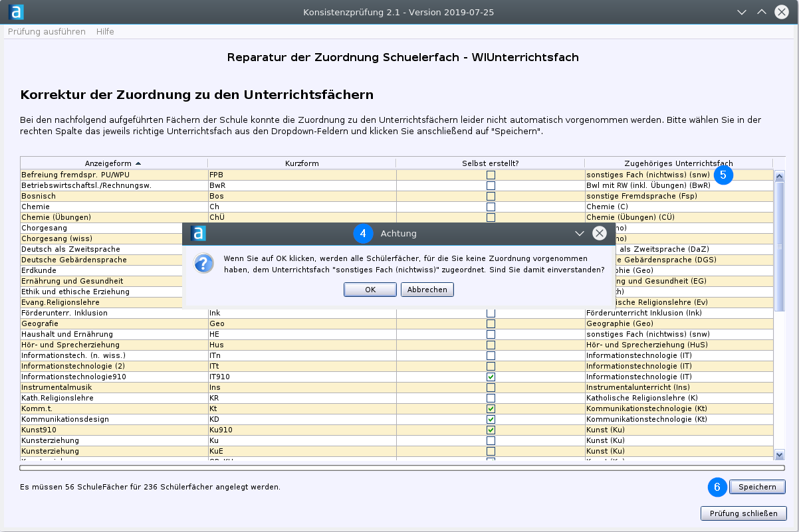Minimize main window with down chevron
Screen dimensions: 799x532
742,12
